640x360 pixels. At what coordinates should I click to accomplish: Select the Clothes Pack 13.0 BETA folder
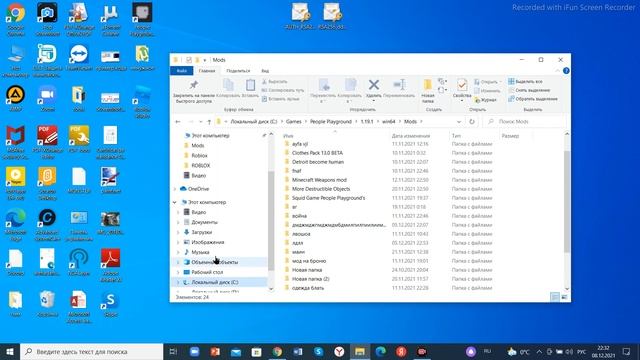[x=317, y=153]
